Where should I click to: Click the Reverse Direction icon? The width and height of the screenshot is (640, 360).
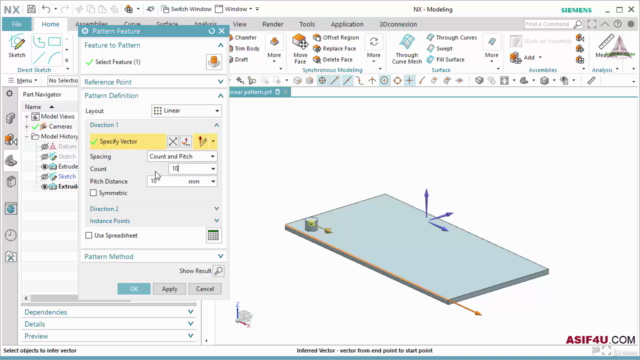click(173, 141)
